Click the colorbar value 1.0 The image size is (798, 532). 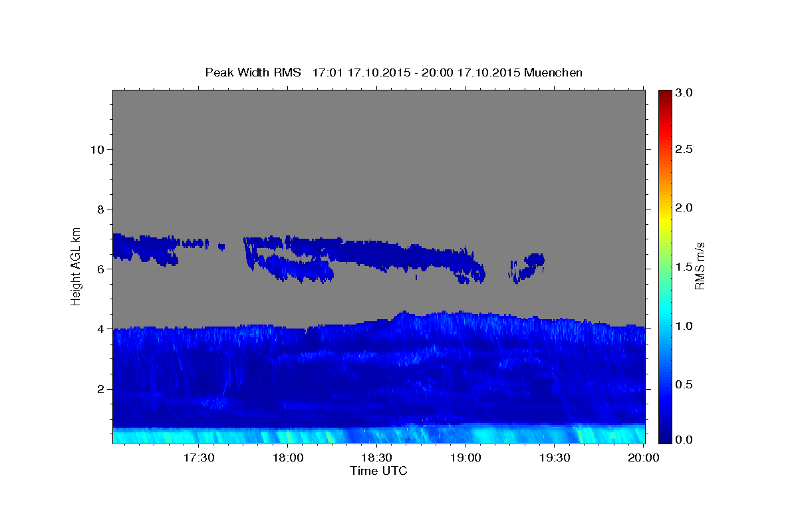tap(685, 326)
